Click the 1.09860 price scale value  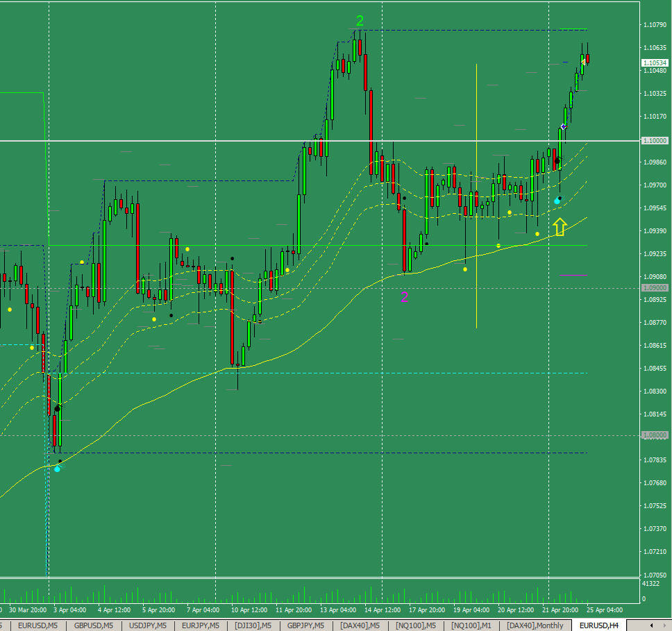(655, 162)
